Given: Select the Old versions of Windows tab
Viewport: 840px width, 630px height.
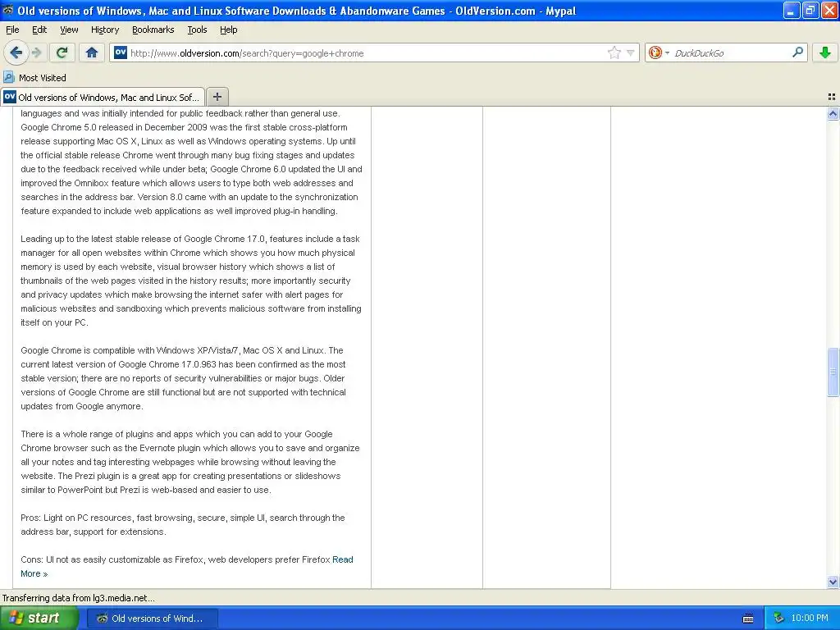Looking at the screenshot, I should 103,97.
